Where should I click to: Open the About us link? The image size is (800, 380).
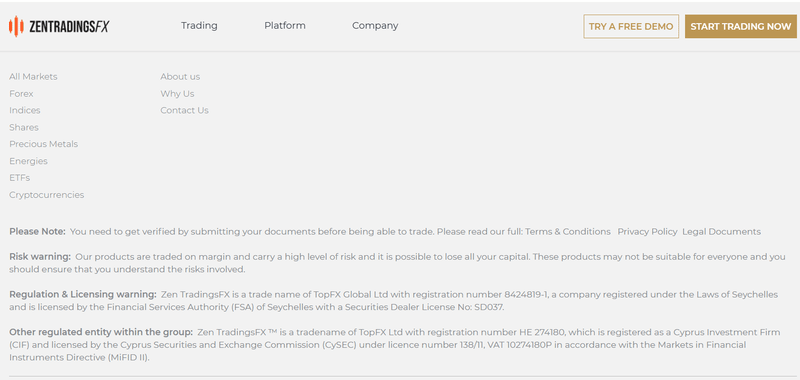point(180,77)
